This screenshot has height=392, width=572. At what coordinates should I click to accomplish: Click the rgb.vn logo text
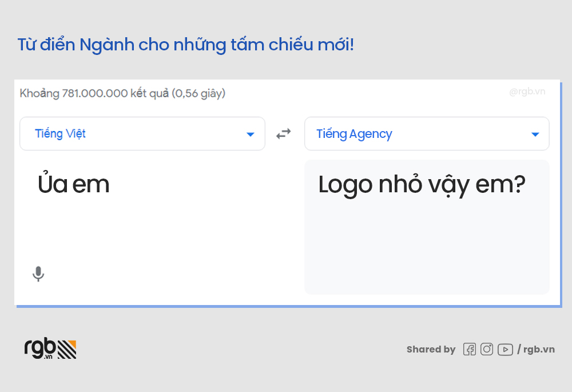pos(40,348)
